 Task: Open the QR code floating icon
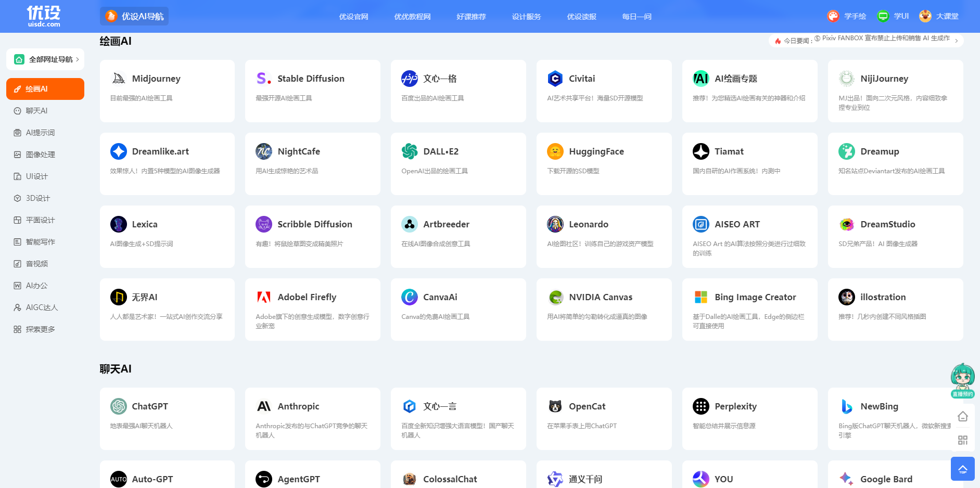[x=963, y=440]
